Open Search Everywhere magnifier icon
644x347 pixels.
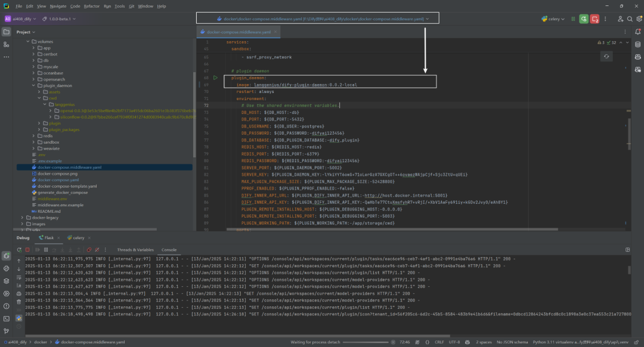tap(630, 19)
